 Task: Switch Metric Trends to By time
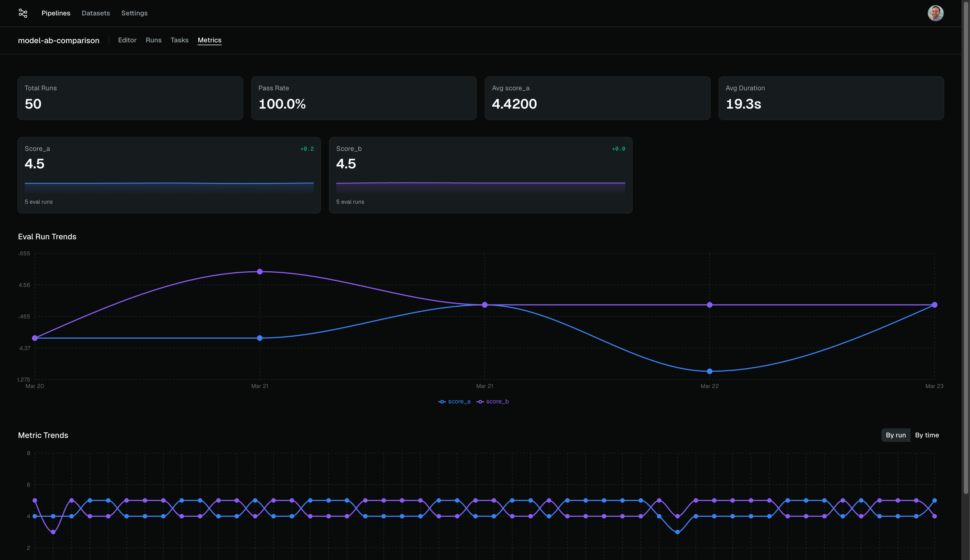point(926,435)
